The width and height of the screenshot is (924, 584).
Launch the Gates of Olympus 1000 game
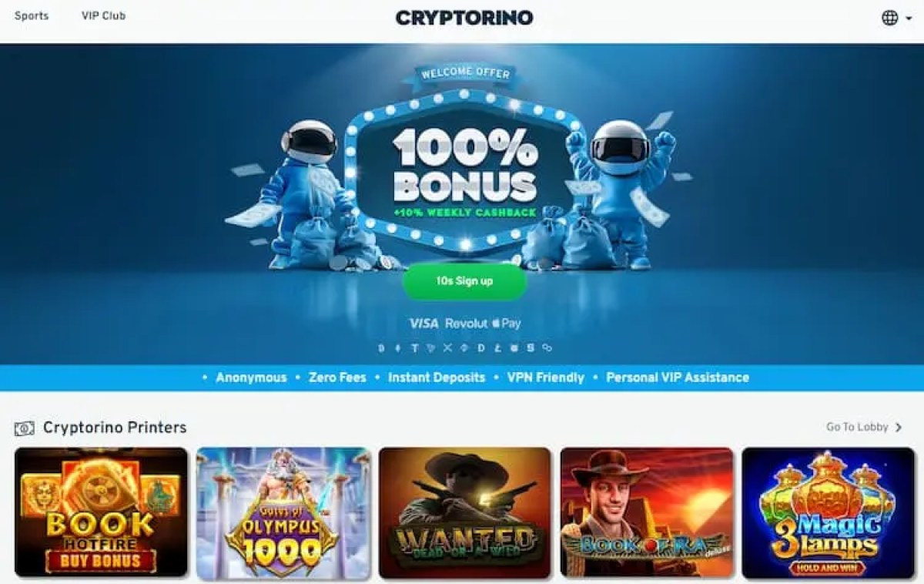click(283, 512)
